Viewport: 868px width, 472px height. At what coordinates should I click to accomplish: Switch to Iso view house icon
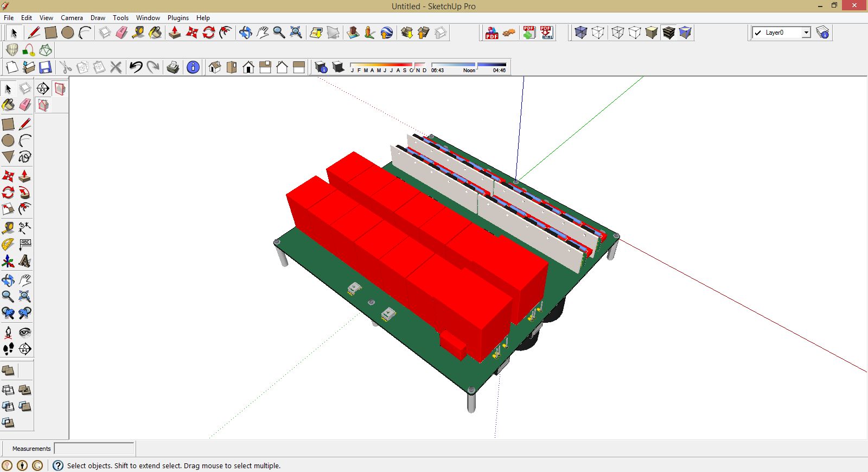click(x=215, y=67)
